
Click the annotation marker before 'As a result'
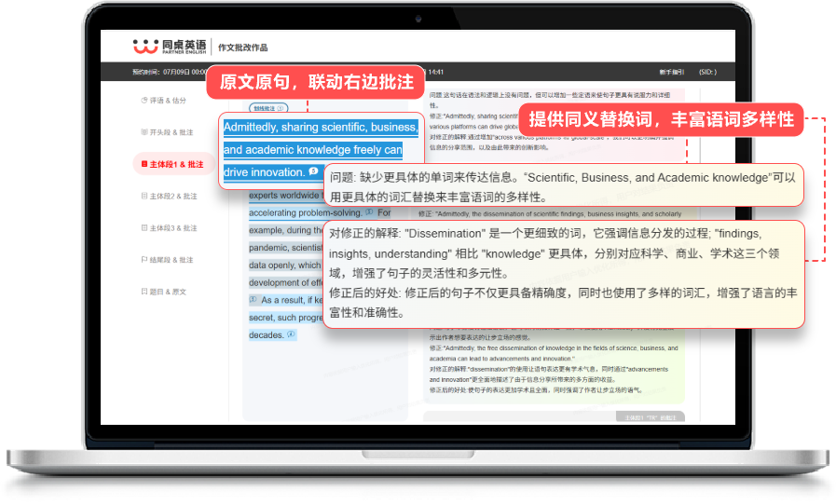253,300
